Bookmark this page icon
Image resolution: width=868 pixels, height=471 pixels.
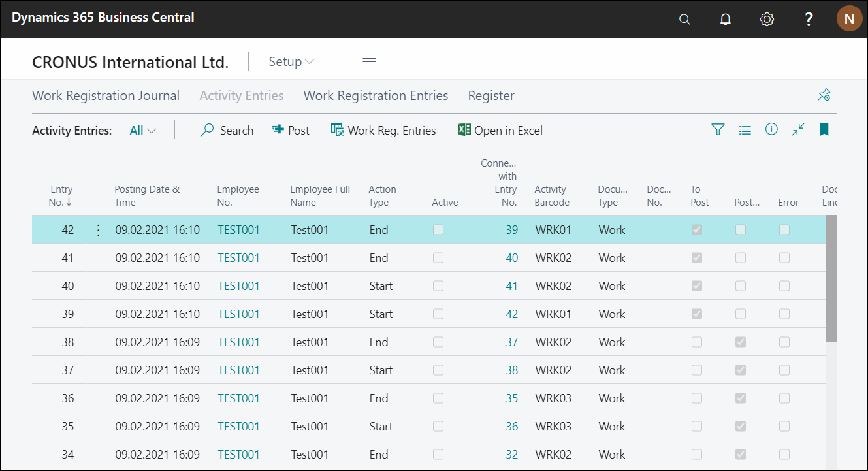coord(824,129)
